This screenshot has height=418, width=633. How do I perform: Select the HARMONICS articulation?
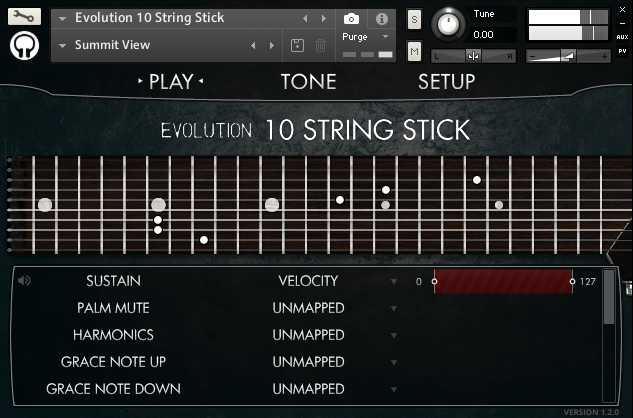point(113,335)
